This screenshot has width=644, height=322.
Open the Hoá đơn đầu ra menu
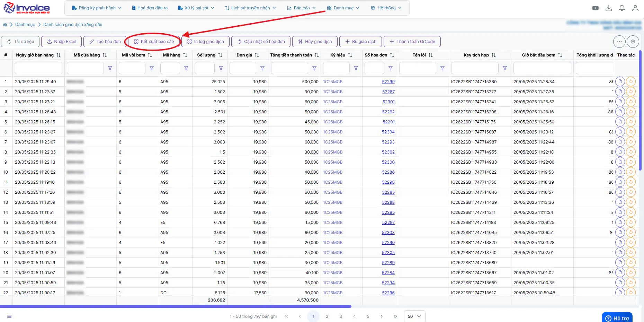click(150, 8)
